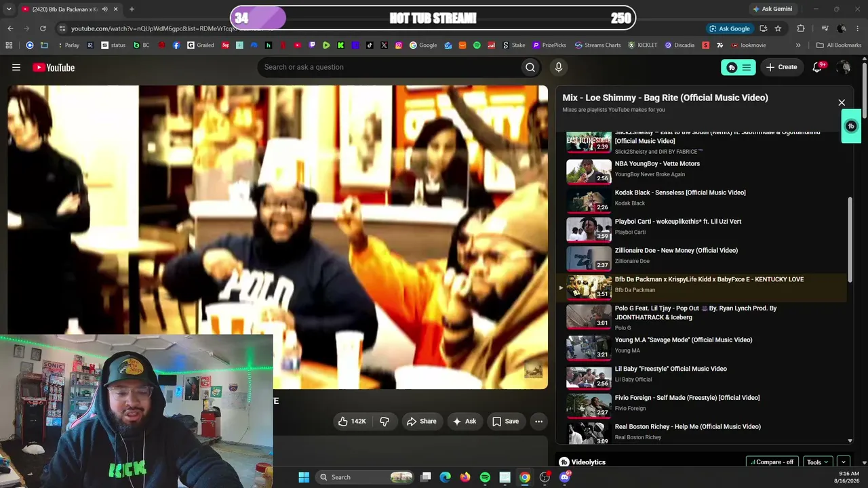Toggle the TubeBuddy button beside Create
Image resolution: width=868 pixels, height=488 pixels.
coord(738,67)
